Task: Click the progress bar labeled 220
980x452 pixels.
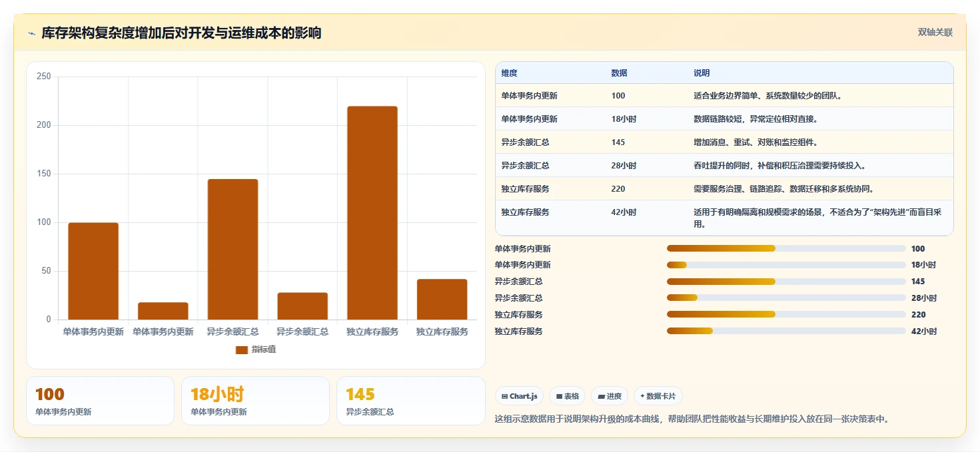Action: pos(786,314)
